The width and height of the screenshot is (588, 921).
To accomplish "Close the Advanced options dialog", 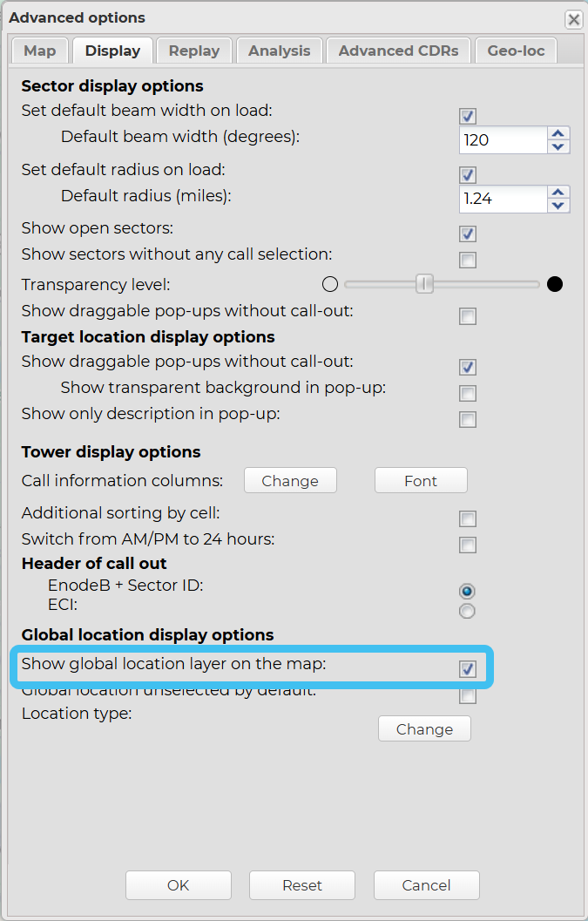I will [x=573, y=19].
